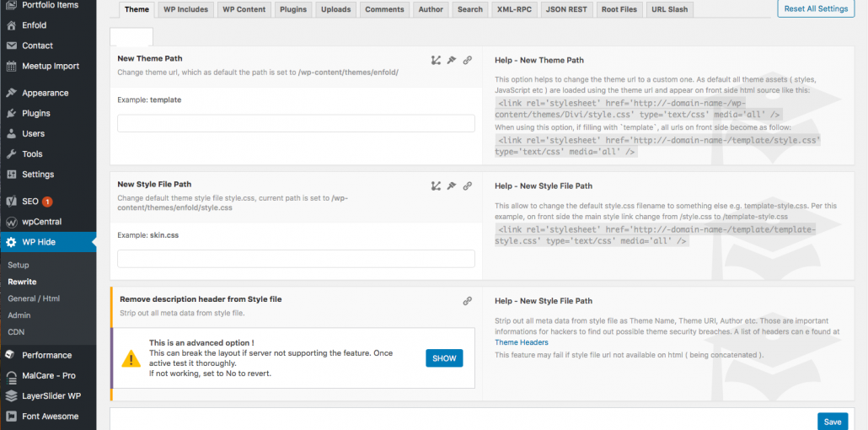
Task: Select the JSON REST tab
Action: 565,9
